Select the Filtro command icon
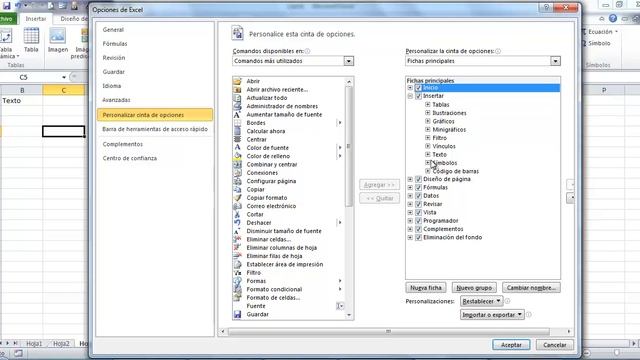 237,272
